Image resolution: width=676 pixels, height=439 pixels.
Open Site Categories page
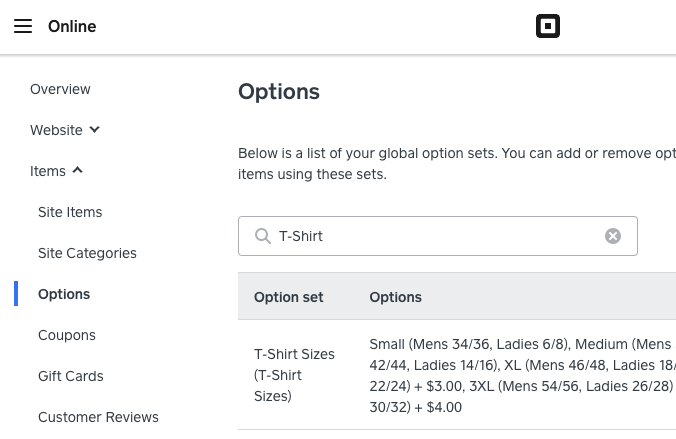pyautogui.click(x=87, y=253)
